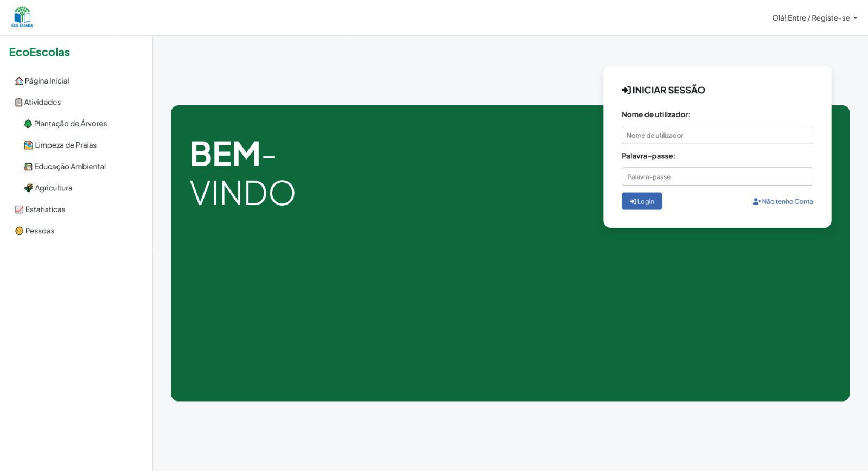The height and width of the screenshot is (471, 868).
Task: Click the EcoEscolas title link in the sidebar
Action: [40, 52]
